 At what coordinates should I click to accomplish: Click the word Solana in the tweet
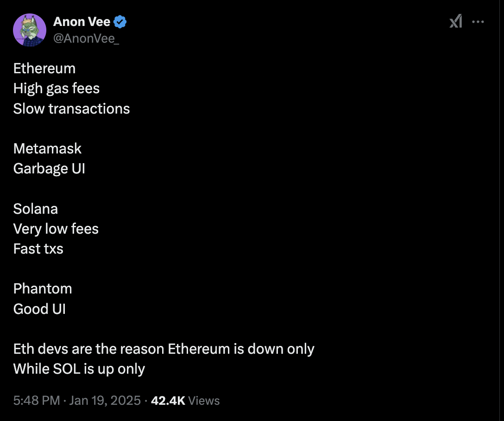click(x=36, y=209)
